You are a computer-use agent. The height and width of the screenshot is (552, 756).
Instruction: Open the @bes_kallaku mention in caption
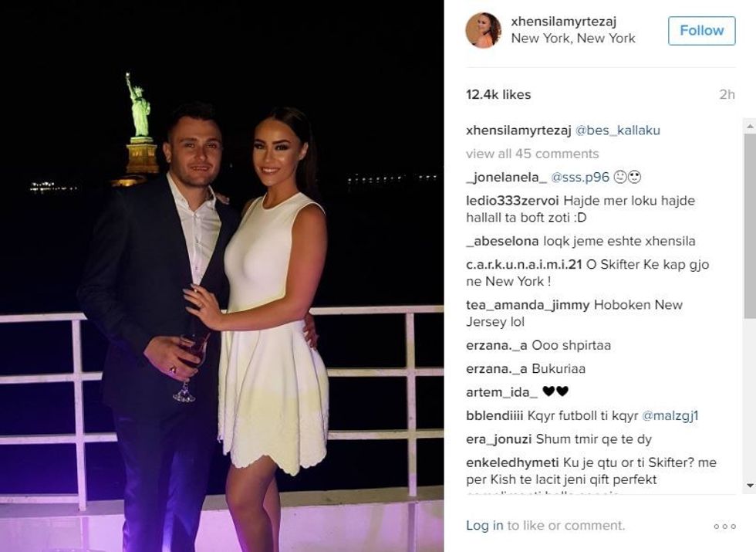coord(617,130)
